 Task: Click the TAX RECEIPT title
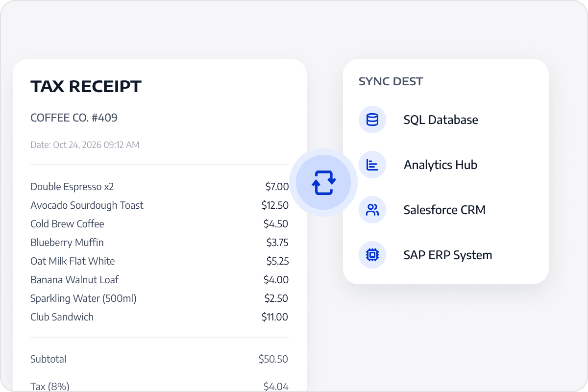point(86,86)
